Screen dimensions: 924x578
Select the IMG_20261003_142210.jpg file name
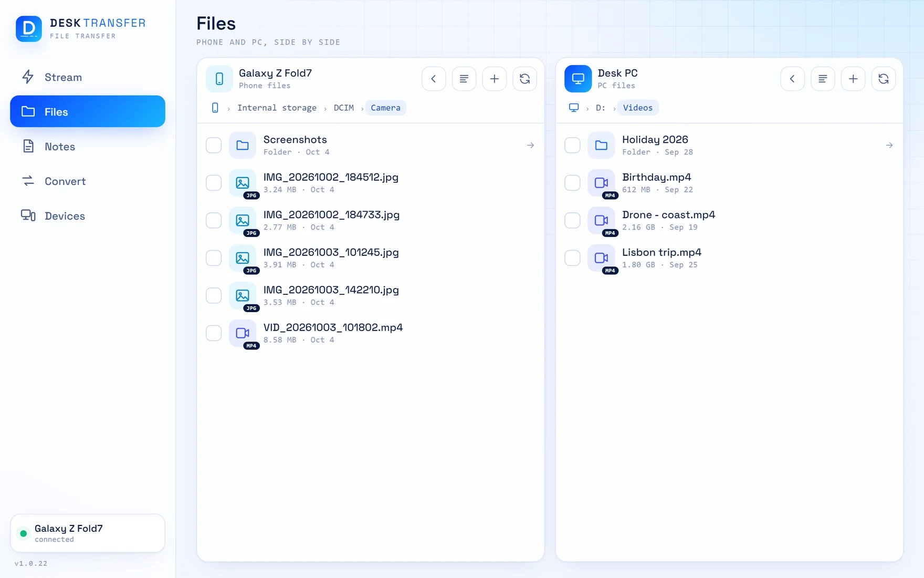pyautogui.click(x=331, y=290)
